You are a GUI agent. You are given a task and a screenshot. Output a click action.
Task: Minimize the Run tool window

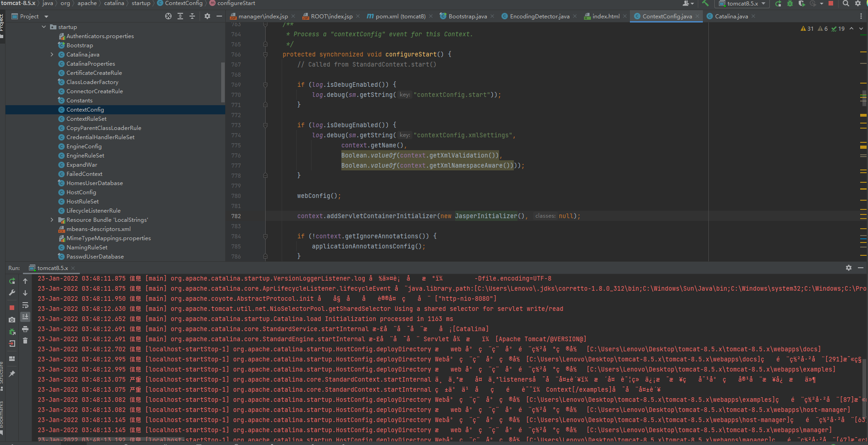[x=861, y=268]
